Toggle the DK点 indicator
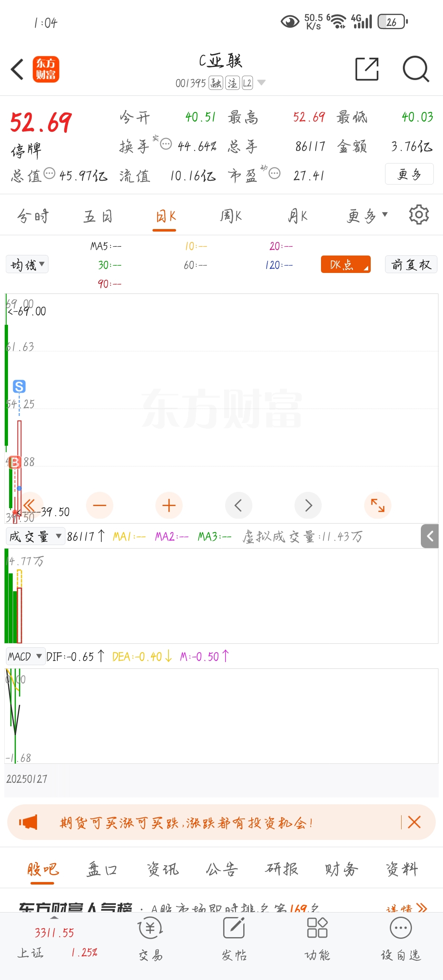The image size is (443, 980). (346, 264)
